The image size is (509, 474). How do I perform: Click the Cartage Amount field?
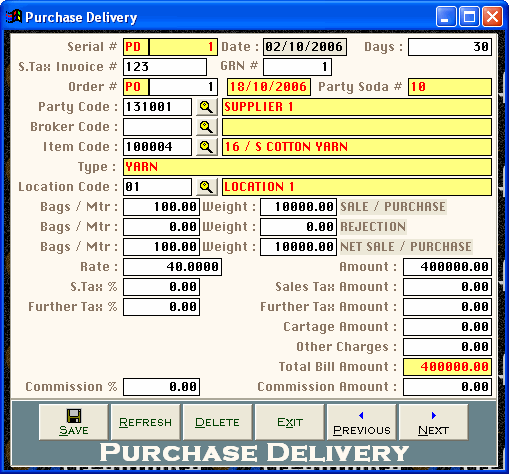coord(447,327)
